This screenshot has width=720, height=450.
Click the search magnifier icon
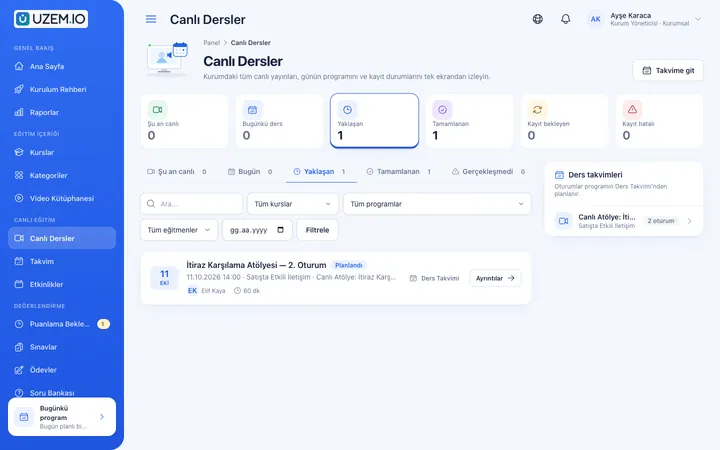pyautogui.click(x=151, y=204)
